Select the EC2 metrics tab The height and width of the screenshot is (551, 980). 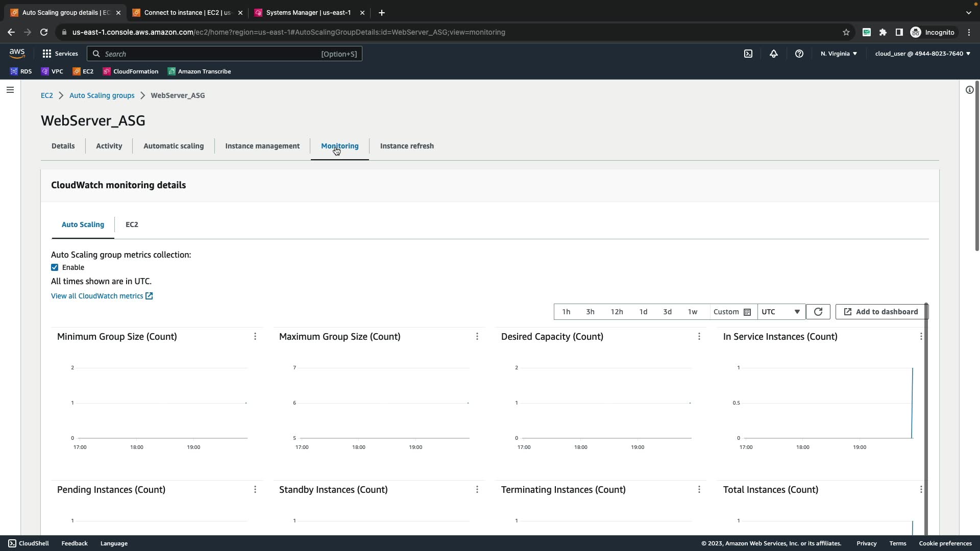click(x=132, y=224)
